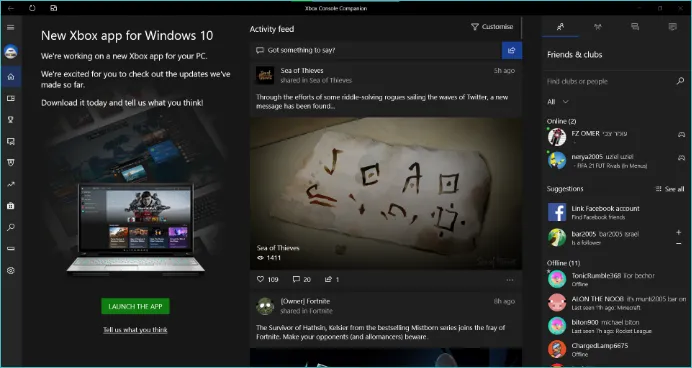Switch to Parties tab in right panel

(598, 27)
